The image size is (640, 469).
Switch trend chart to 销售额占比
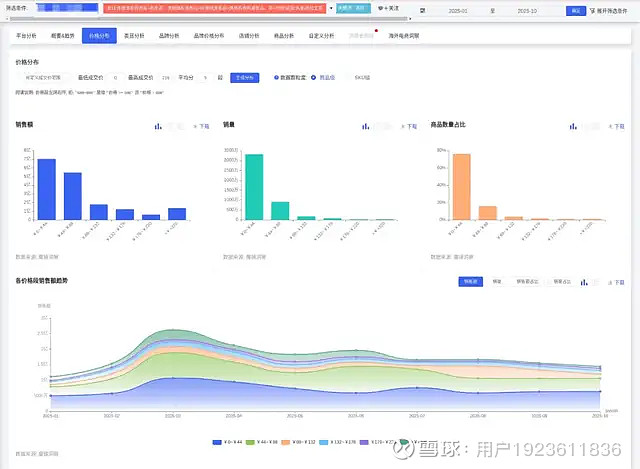tap(527, 282)
